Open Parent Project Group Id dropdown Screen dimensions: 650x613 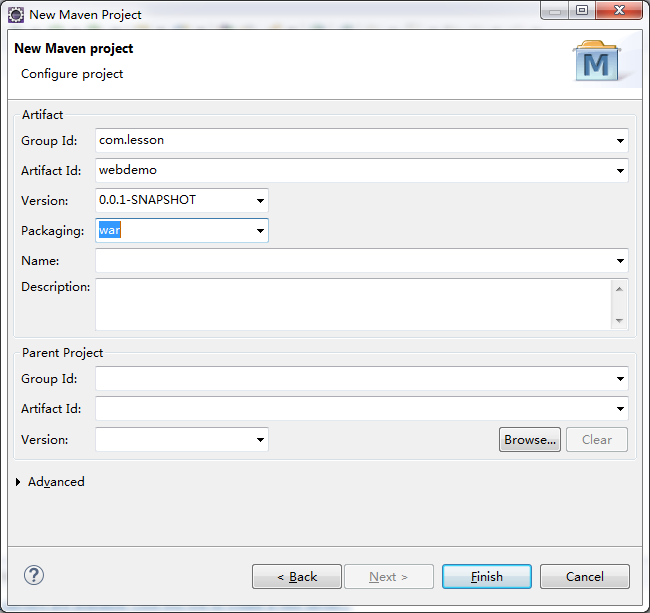coord(620,378)
